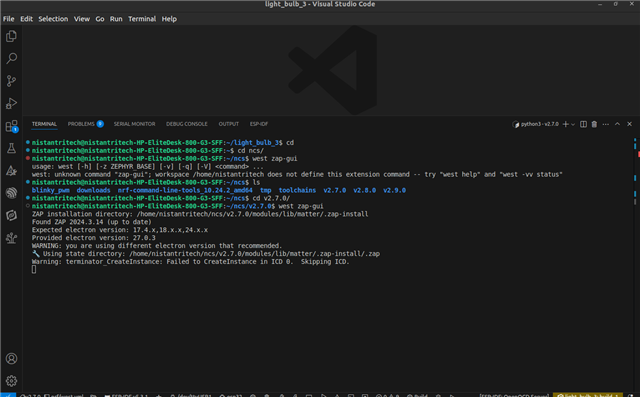This screenshot has height=397, width=640.
Task: Maximize panel size with up chevron
Action: point(618,124)
